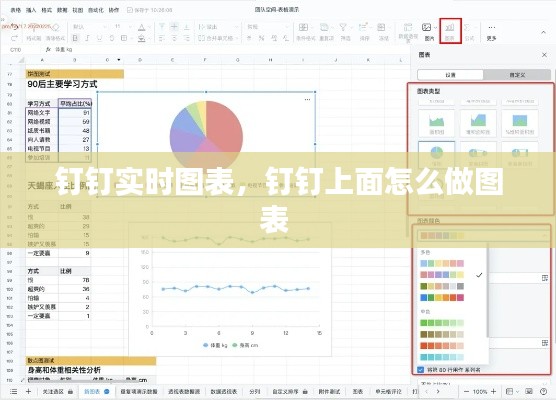Align cell content to vertical middle
This screenshot has width=556, height=400.
[174, 27]
